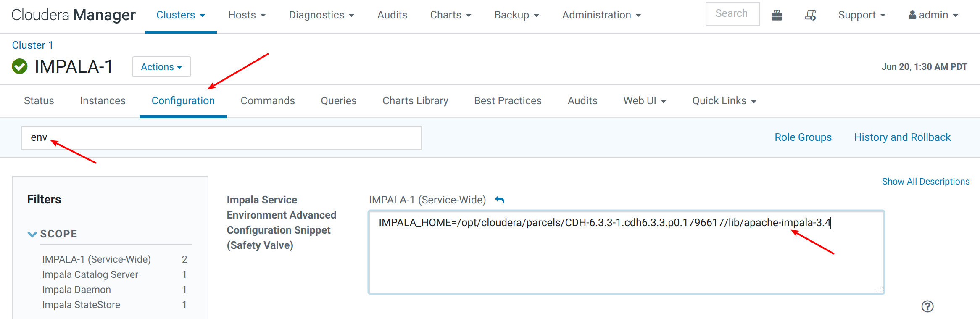Click the Cloudera Manager logo
Viewport: 980px width, 319px height.
tap(74, 15)
